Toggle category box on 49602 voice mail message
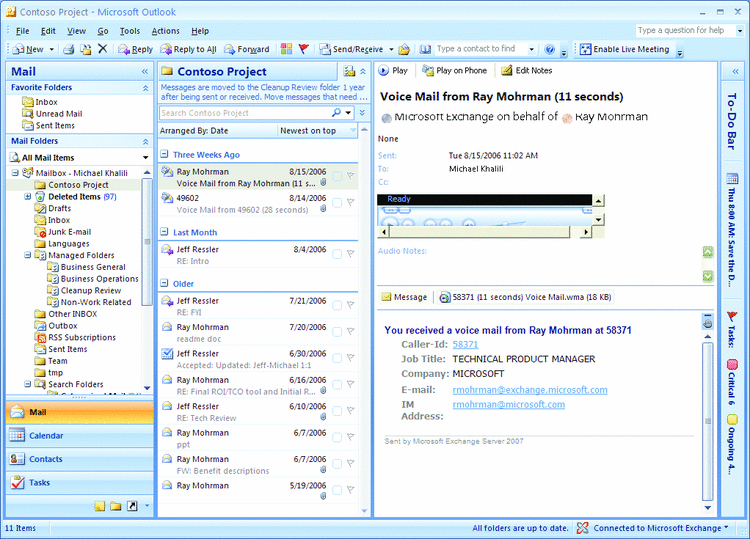 tap(337, 201)
